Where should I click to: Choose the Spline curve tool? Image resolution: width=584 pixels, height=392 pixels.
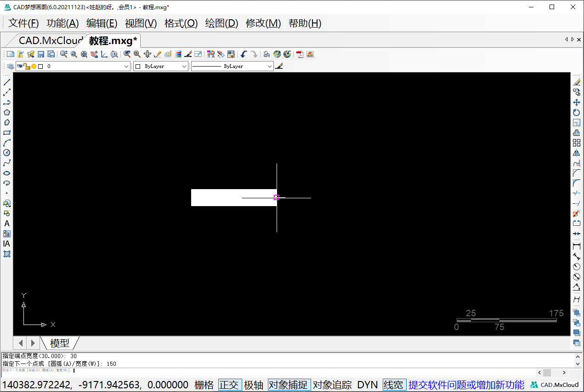click(7, 163)
